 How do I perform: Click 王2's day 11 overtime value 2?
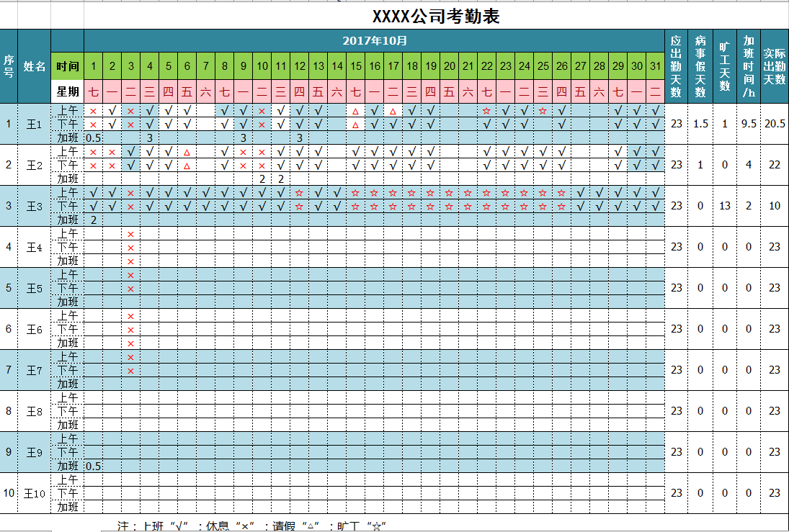pyautogui.click(x=281, y=179)
